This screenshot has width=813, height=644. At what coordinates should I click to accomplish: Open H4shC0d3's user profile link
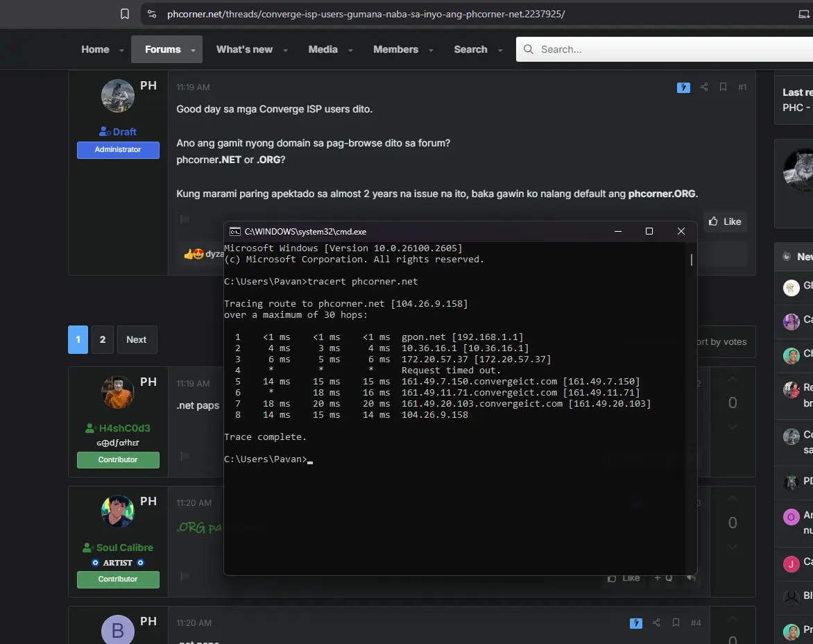tap(124, 428)
